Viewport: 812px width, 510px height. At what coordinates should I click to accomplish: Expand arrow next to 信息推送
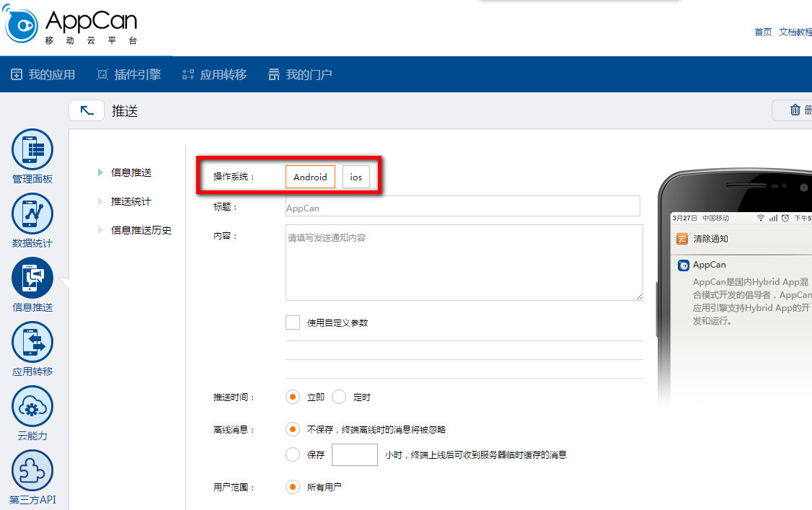click(x=100, y=172)
